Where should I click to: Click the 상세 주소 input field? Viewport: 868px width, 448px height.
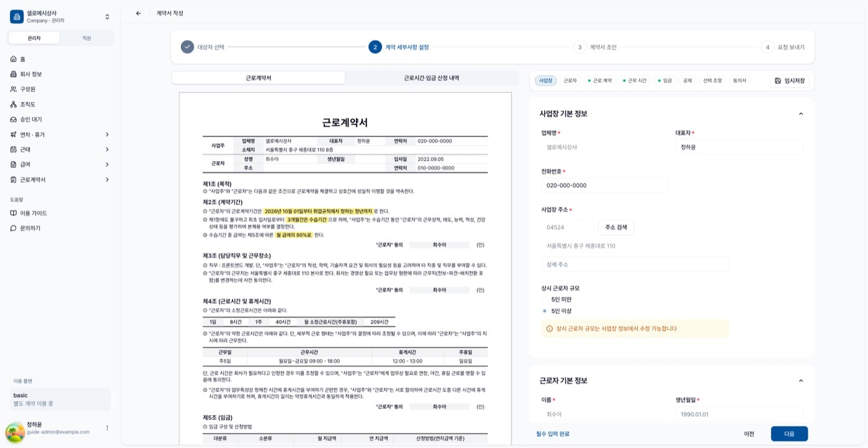coord(635,265)
